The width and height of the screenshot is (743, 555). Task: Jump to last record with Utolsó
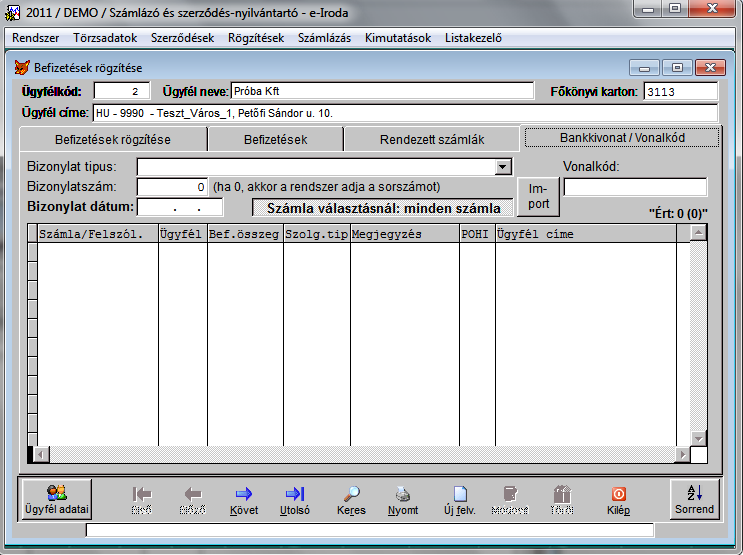(x=294, y=499)
